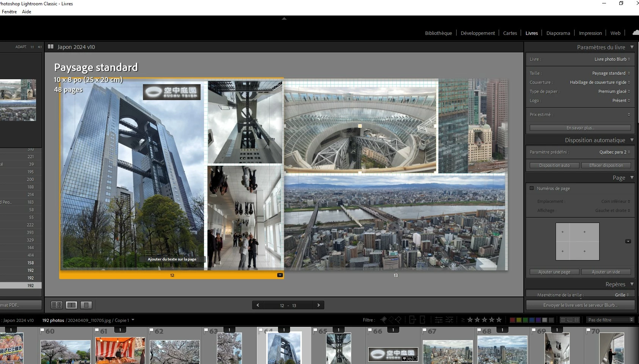Filter by red color label

pos(512,320)
